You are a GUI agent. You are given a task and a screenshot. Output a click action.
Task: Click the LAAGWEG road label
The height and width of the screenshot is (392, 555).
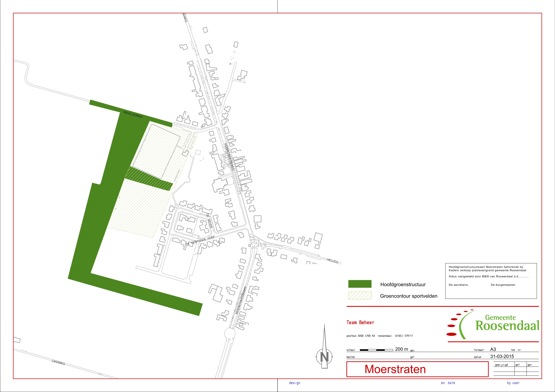click(58, 362)
